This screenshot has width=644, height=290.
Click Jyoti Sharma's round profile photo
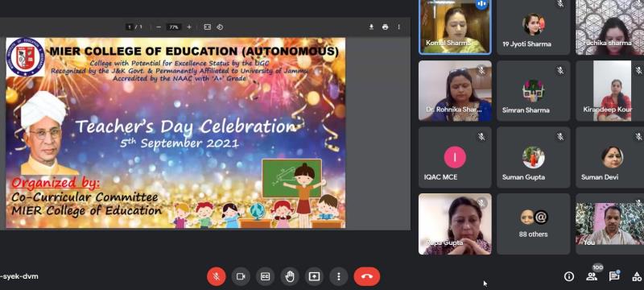click(x=534, y=24)
